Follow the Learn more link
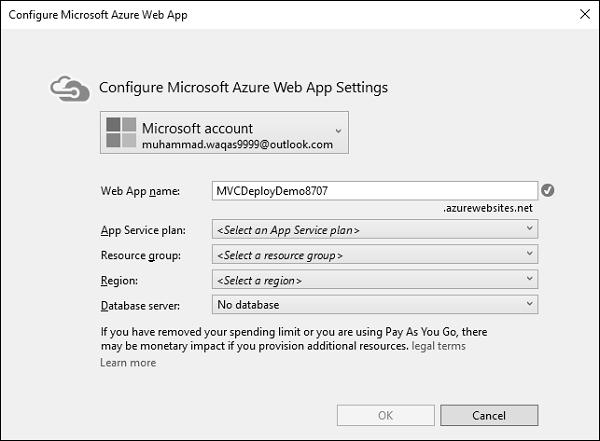This screenshot has height=441, width=600. tap(128, 362)
